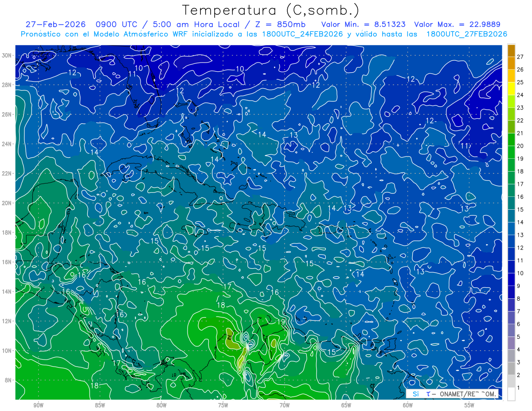Viewport: 532px width, 411px height.
Task: Click the dark orange top swatch of the color bar
Action: point(511,50)
